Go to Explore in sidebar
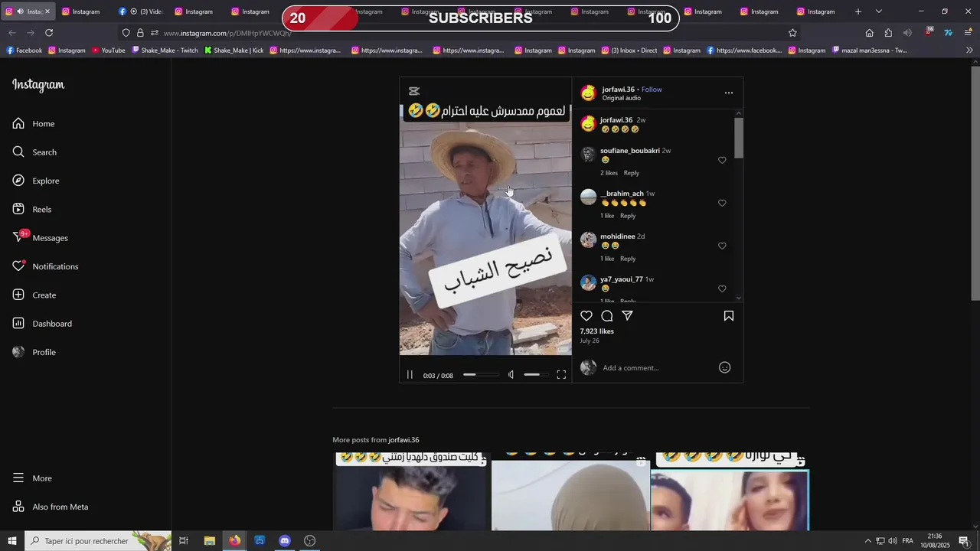The image size is (980, 551). click(36, 181)
